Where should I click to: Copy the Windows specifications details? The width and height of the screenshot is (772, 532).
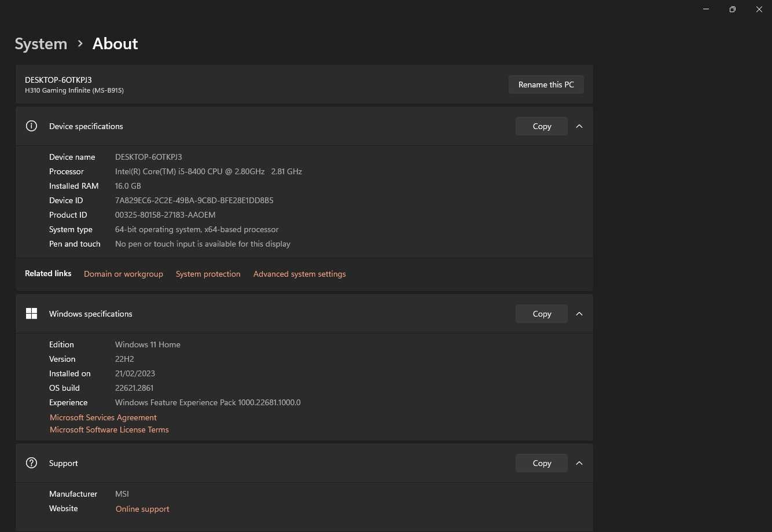click(x=542, y=314)
